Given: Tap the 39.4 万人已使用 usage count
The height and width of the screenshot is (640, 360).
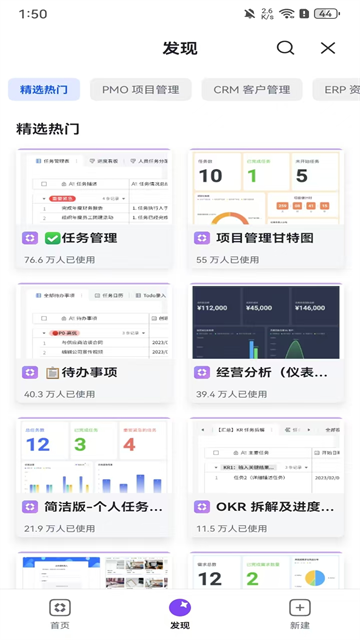Looking at the screenshot, I should click(231, 394).
